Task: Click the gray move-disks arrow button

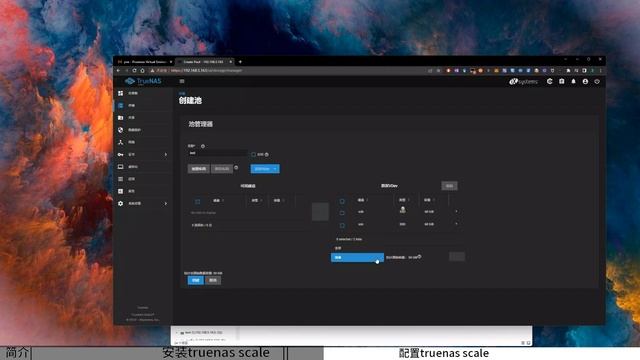Action: coord(320,212)
